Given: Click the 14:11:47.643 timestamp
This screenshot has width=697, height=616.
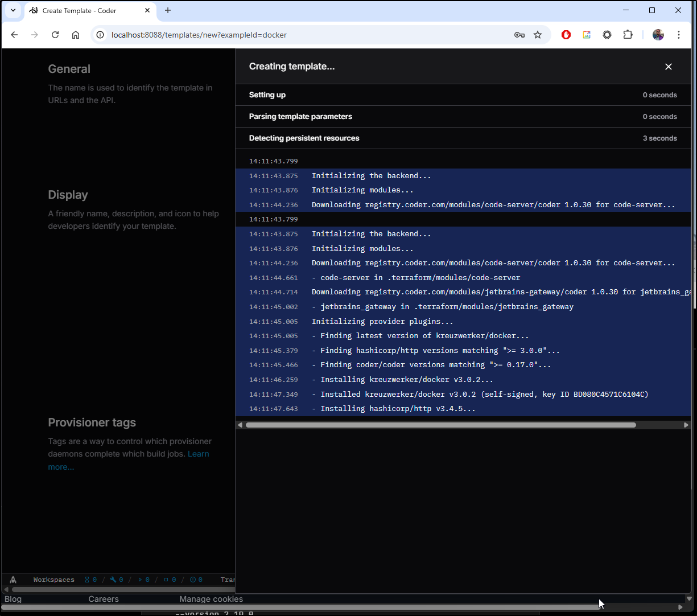Looking at the screenshot, I should pyautogui.click(x=273, y=409).
